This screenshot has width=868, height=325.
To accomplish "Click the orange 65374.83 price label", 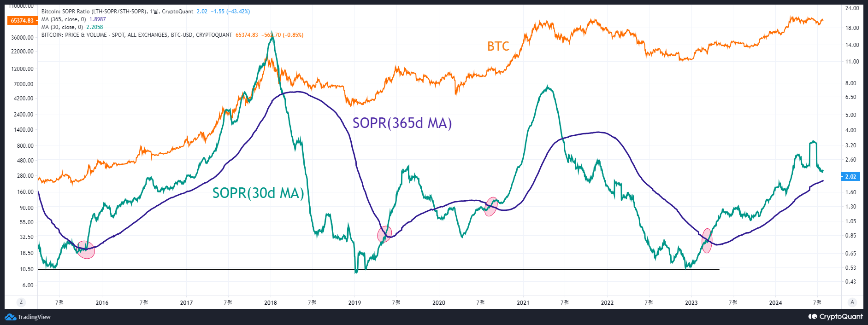I will coord(22,21).
